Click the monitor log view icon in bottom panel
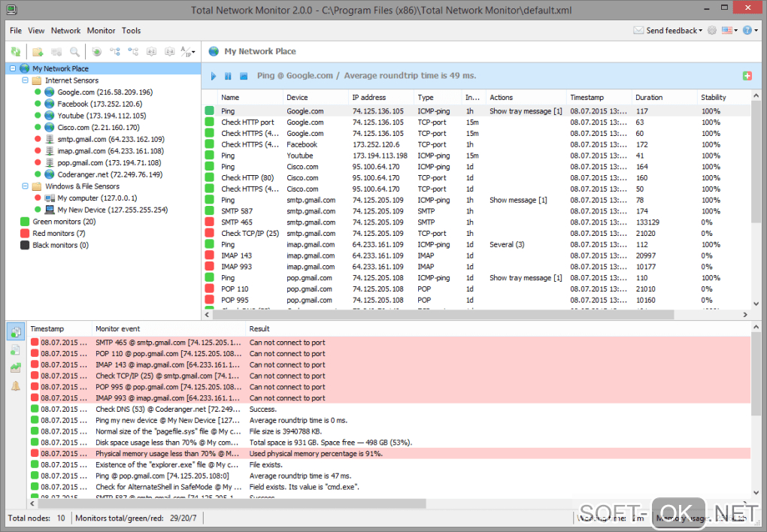767x532 pixels. point(16,332)
